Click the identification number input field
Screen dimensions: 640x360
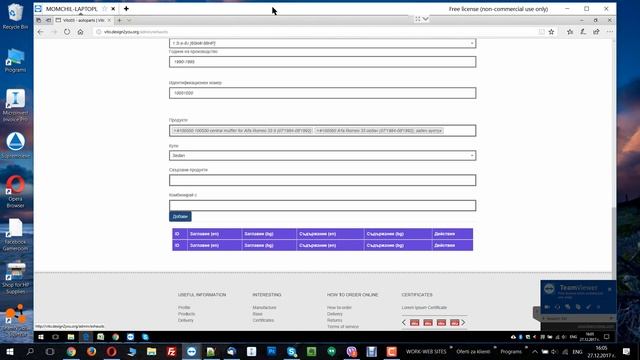(322, 93)
